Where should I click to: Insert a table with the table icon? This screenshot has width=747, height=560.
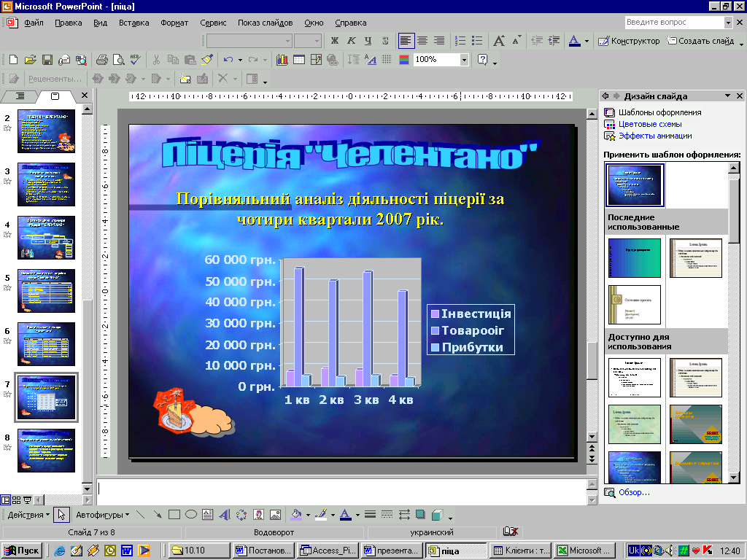298,60
